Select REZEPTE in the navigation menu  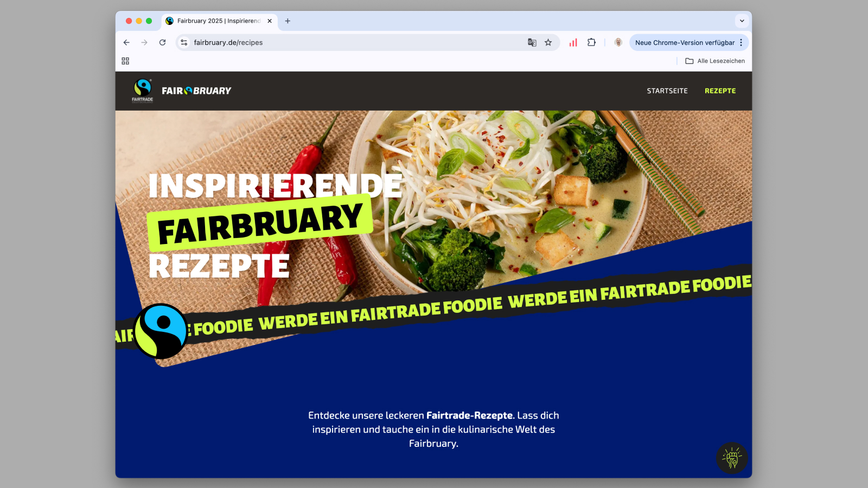coord(720,91)
